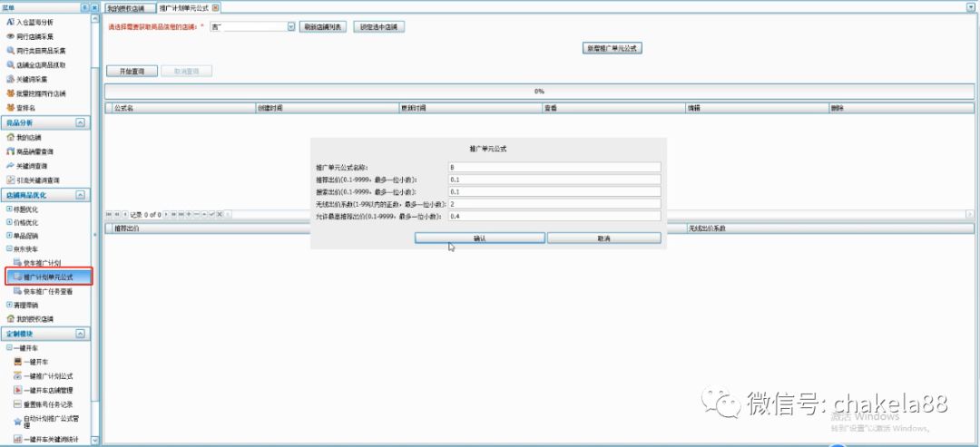Image resolution: width=980 pixels, height=447 pixels.
Task: Open tab list dropdown at far right
Action: click(971, 7)
